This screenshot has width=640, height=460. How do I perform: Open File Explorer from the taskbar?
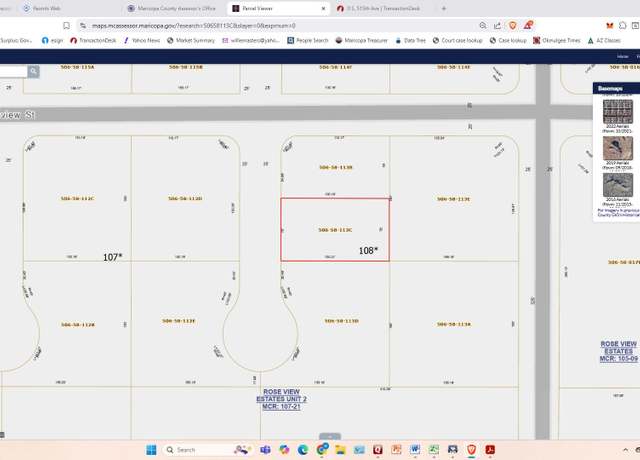(x=340, y=450)
